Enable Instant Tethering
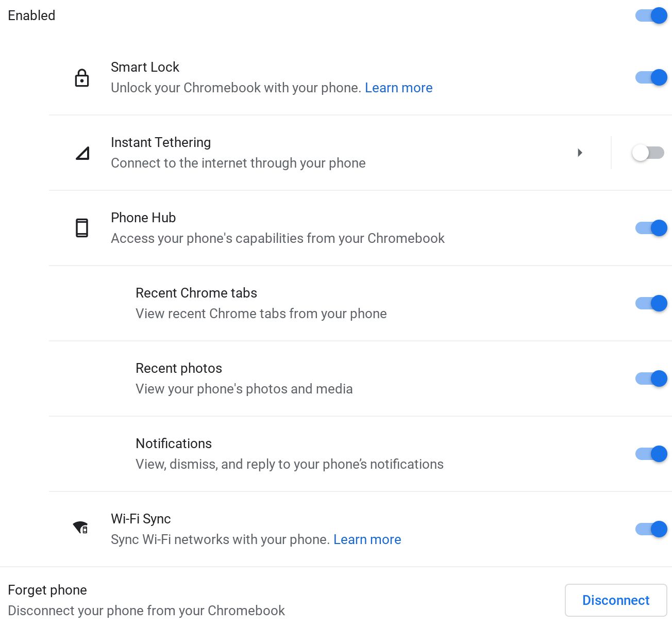The height and width of the screenshot is (625, 672). [648, 153]
